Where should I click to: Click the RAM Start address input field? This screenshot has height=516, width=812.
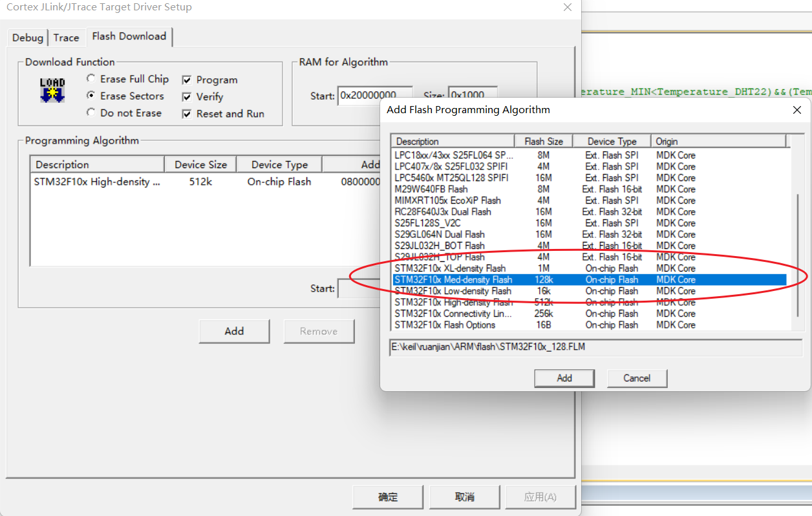coord(375,95)
